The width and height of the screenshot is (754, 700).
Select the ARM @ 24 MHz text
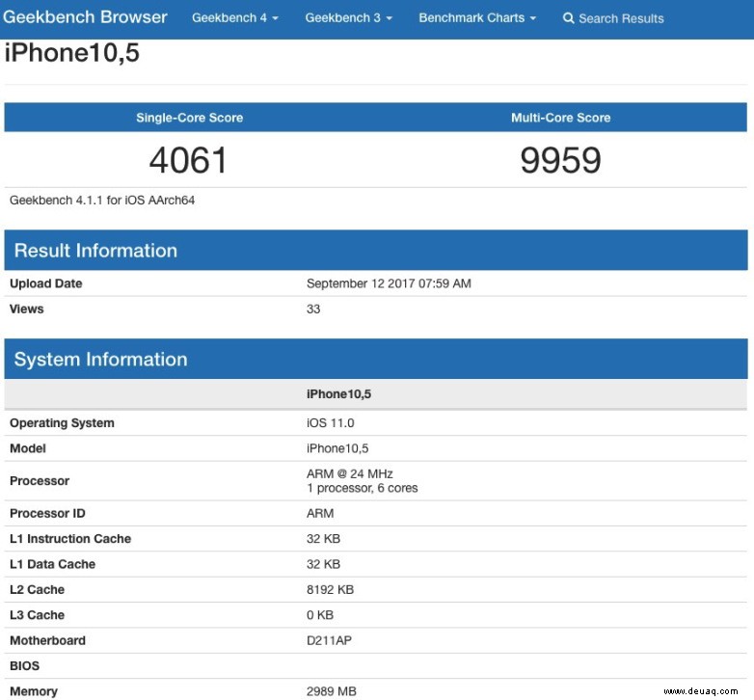click(350, 474)
